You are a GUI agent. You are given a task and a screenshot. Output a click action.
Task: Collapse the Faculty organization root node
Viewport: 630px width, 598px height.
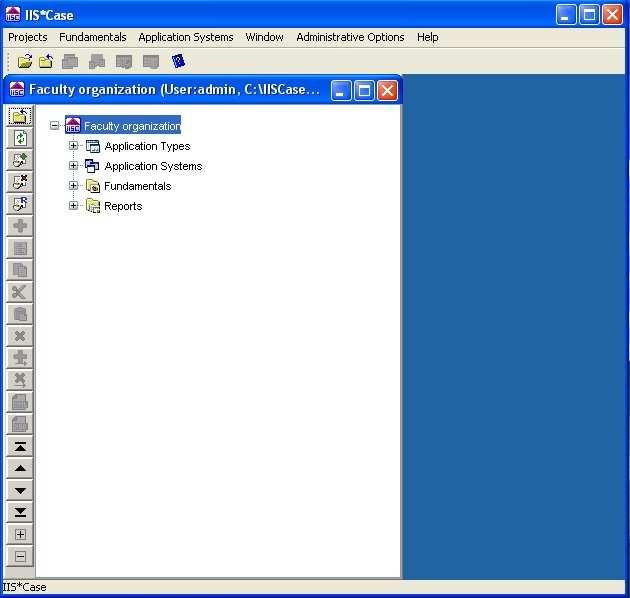coord(54,126)
